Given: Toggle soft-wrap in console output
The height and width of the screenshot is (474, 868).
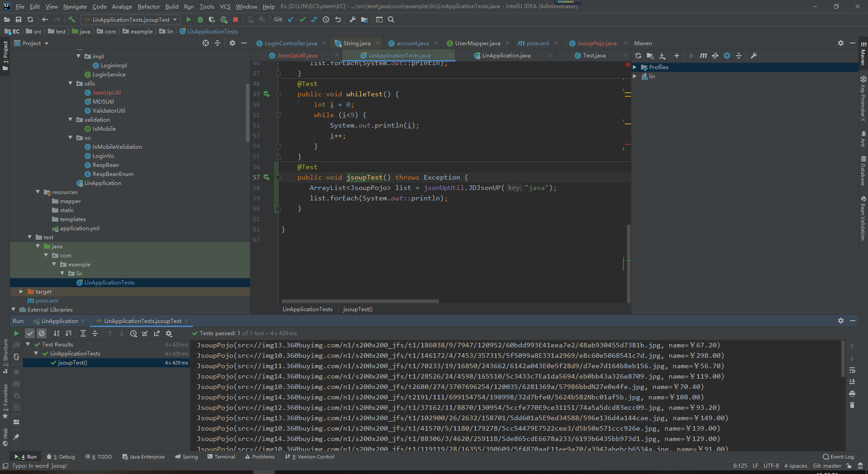Looking at the screenshot, I should pos(852,370).
